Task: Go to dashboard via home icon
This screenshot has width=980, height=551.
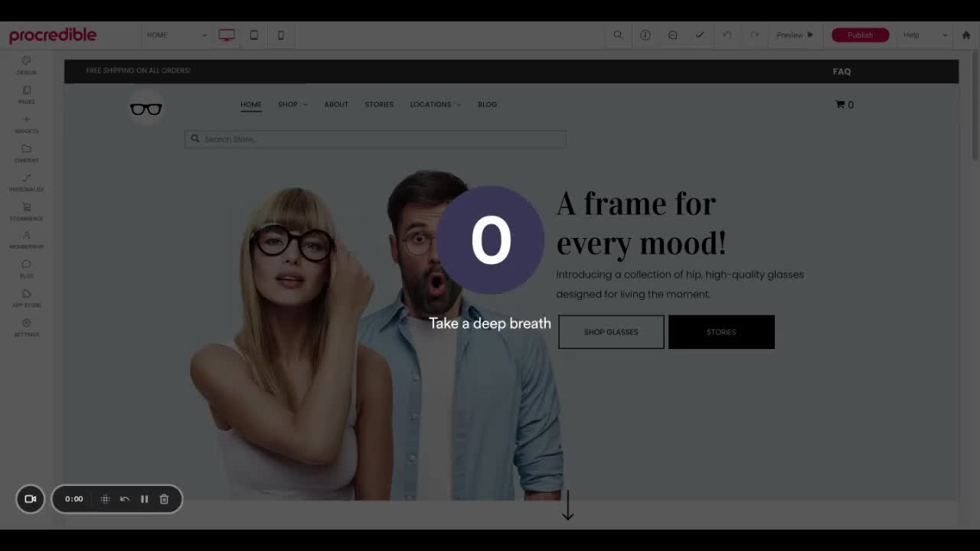Action: [966, 35]
